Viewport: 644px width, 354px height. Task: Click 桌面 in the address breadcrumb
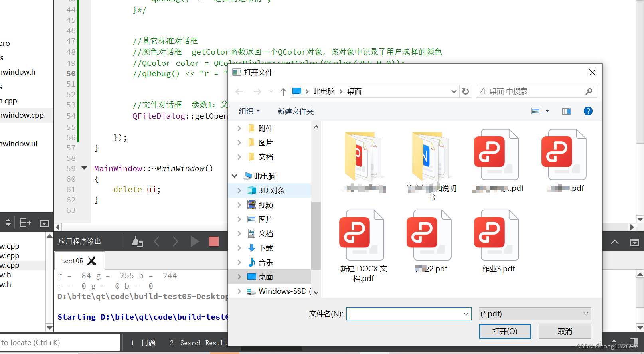pos(354,91)
